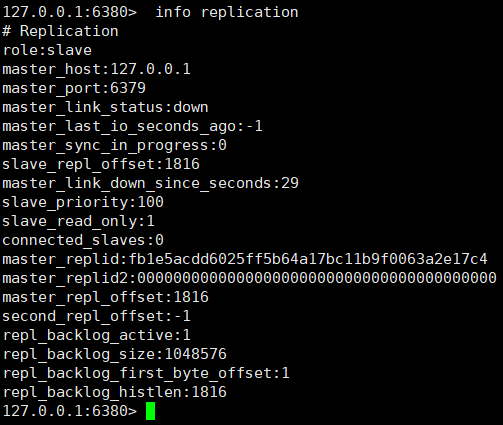The image size is (503, 425).
Task: Click the master_link_down_since_seconds:29 line
Action: (150, 183)
